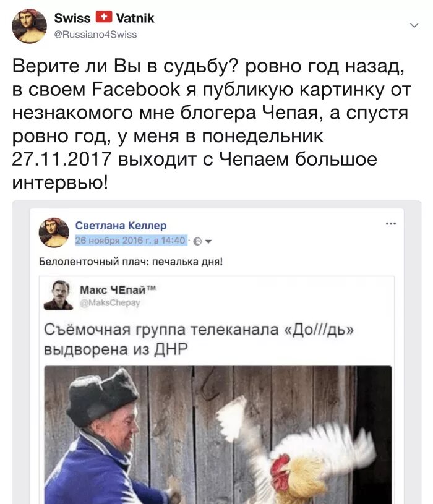Open the man with rooster photo
This screenshot has width=433, height=504.
click(x=218, y=435)
